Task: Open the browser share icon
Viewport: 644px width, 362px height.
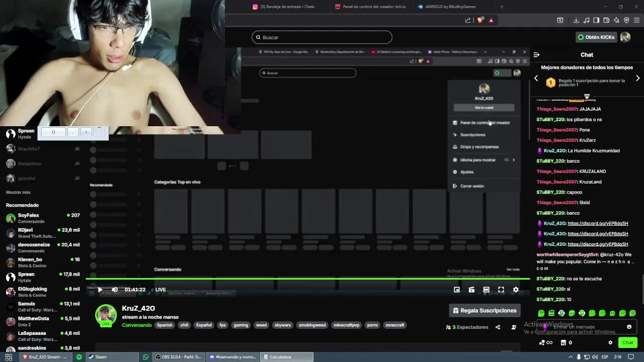Action: [468, 20]
